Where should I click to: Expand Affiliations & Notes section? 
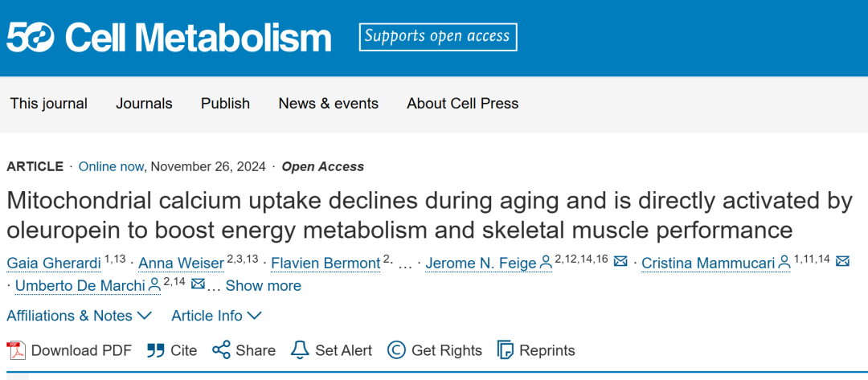tap(79, 316)
